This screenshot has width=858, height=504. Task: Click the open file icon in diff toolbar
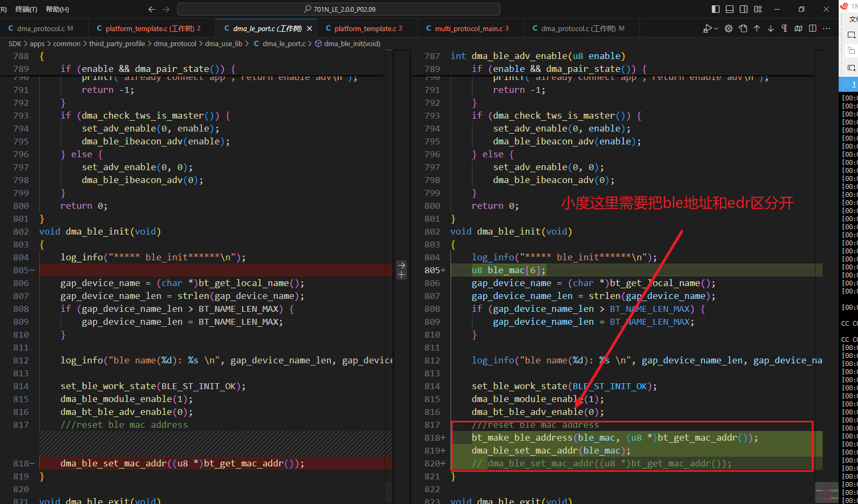pos(743,28)
